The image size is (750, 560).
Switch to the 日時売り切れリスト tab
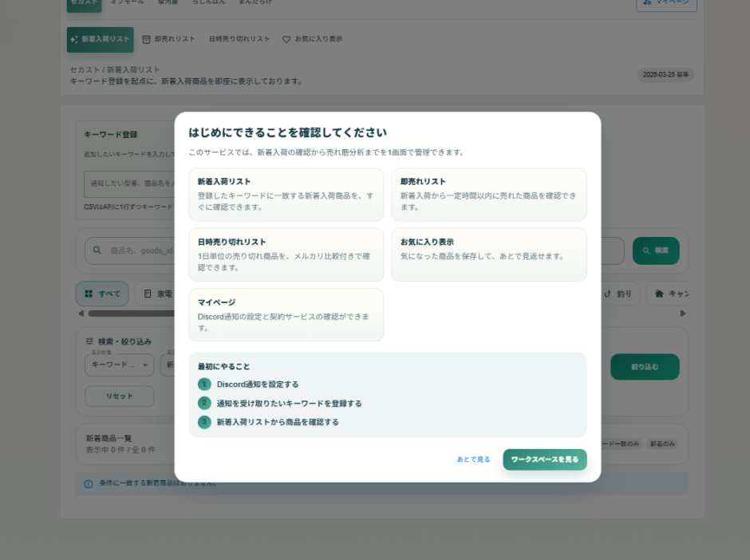[x=239, y=39]
